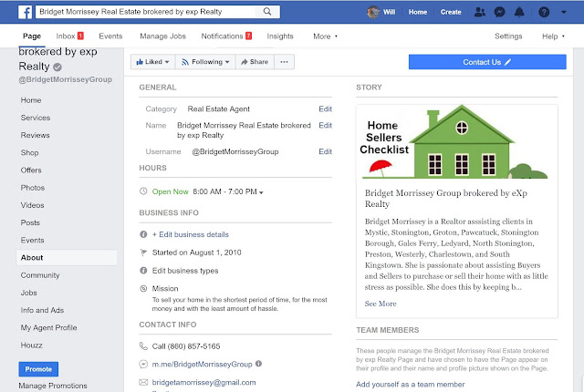Viewport: 584px width, 392px height.
Task: Click the Promote button
Action: click(38, 369)
